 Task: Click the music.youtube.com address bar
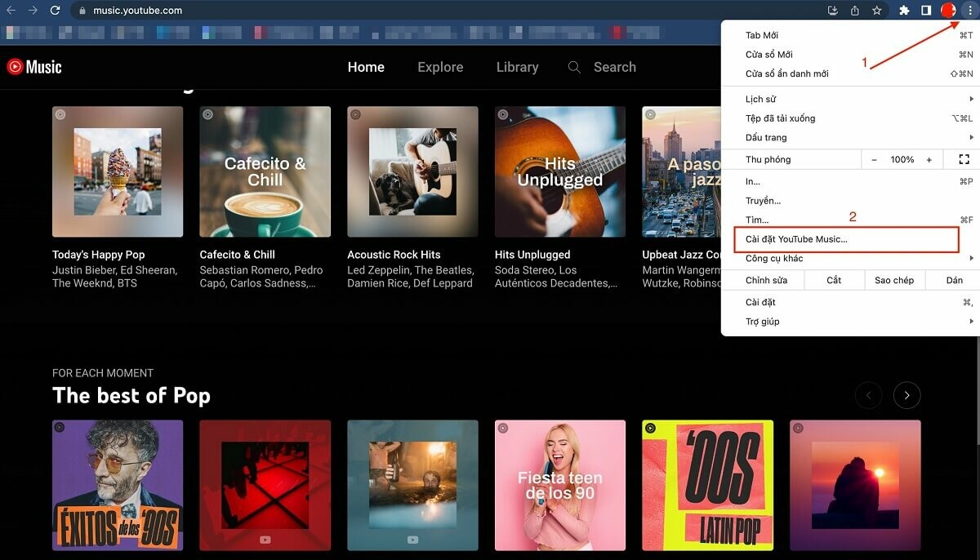click(x=449, y=11)
